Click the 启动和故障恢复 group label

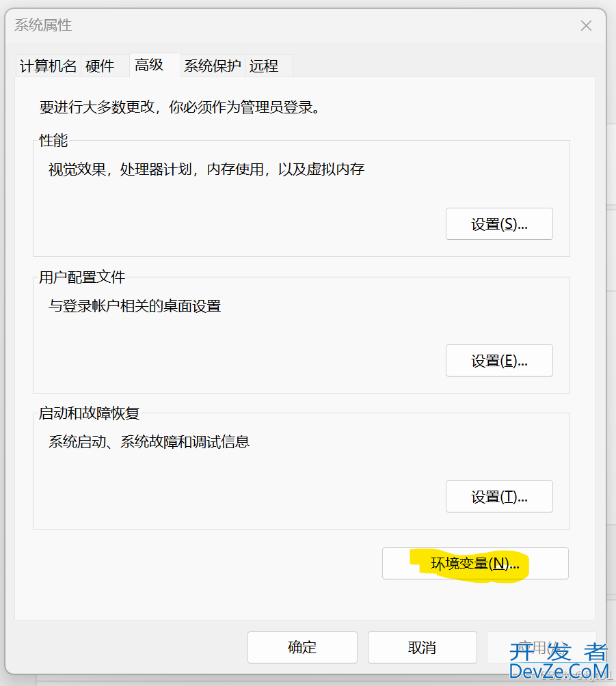90,413
